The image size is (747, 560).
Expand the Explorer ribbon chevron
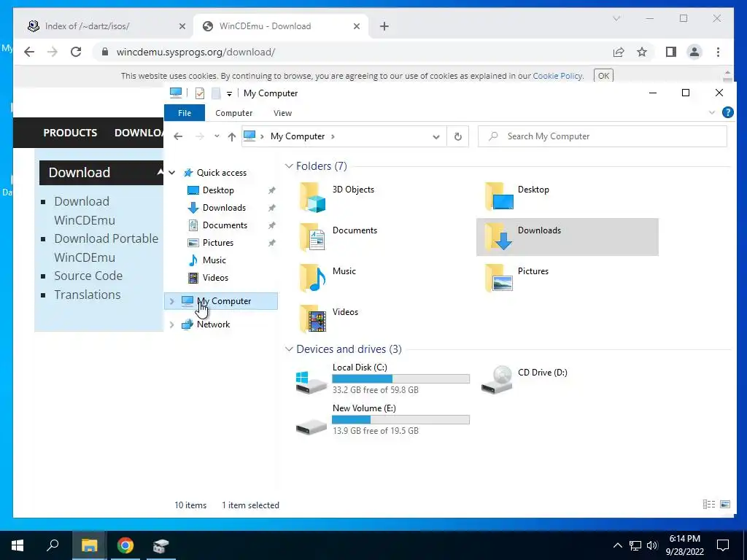[x=712, y=113]
